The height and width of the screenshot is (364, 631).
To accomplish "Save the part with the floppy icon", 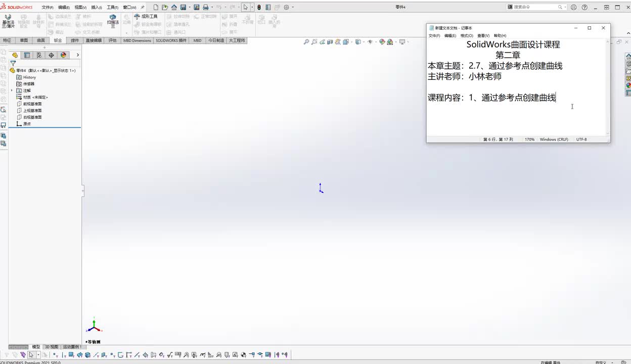I will click(x=183, y=8).
